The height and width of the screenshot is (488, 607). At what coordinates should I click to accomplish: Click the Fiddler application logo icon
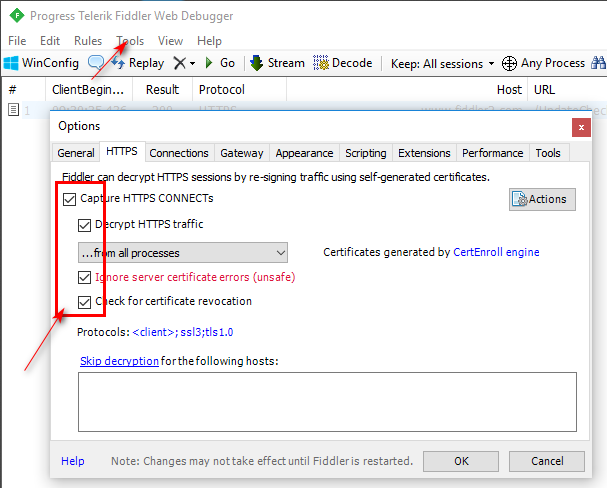17,15
